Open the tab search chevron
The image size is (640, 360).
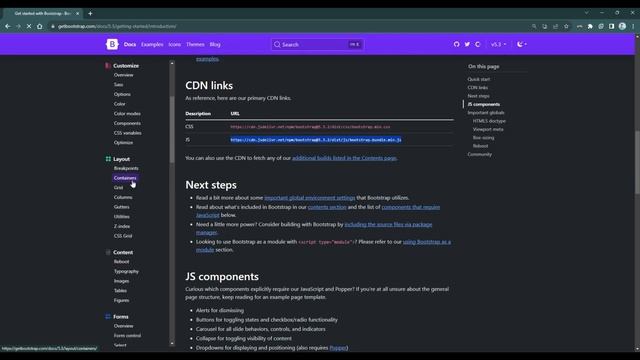pyautogui.click(x=587, y=13)
